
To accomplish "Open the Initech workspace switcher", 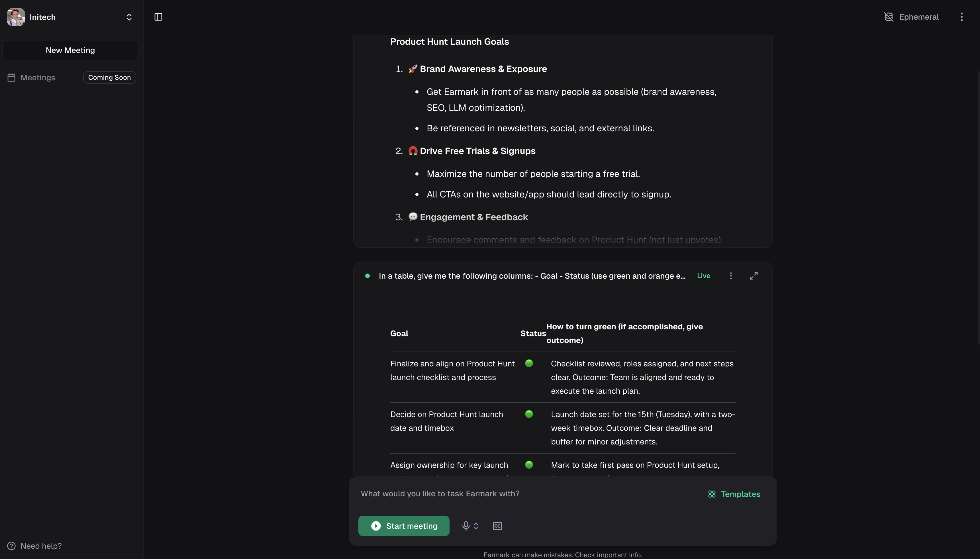I will pos(129,17).
